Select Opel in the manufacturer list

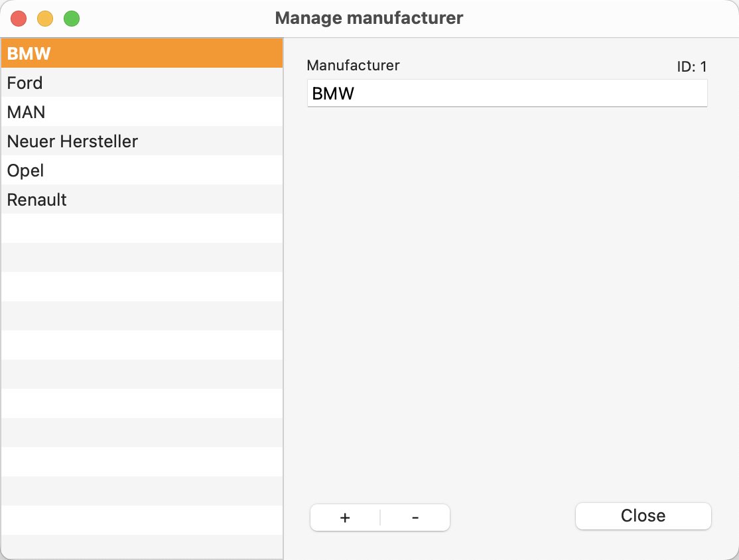pyautogui.click(x=142, y=170)
